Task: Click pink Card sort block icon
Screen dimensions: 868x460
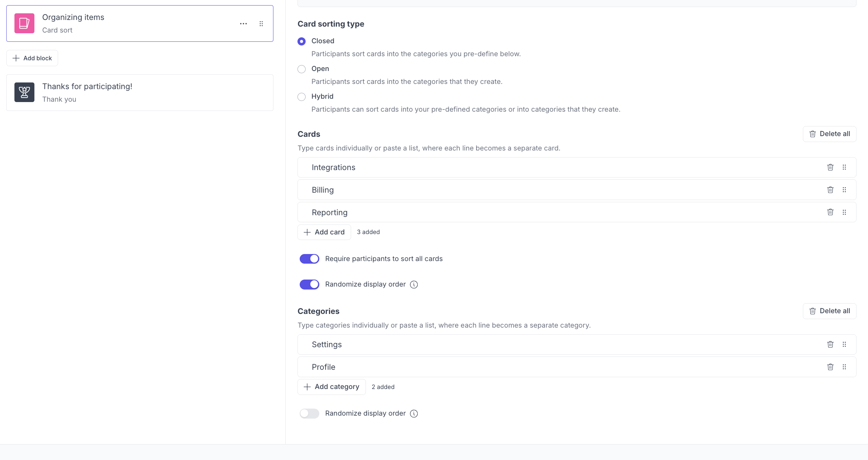Action: 24,23
